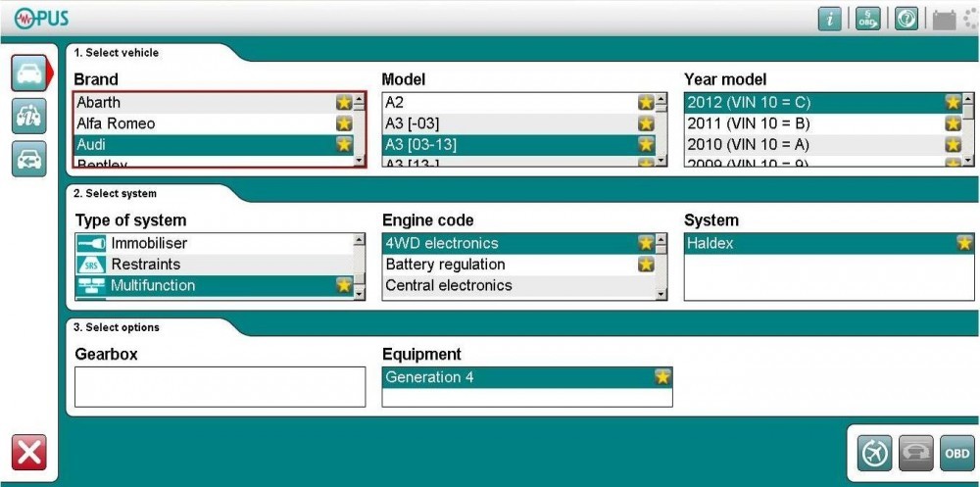Click the OPUS logo
Image resolution: width=980 pixels, height=487 pixels.
click(41, 19)
